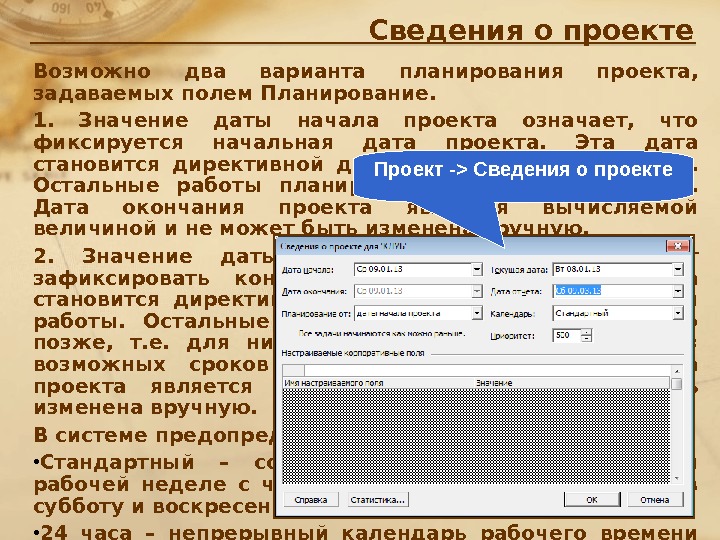
Task: Click the Дата начала: label
Action: tap(308, 270)
